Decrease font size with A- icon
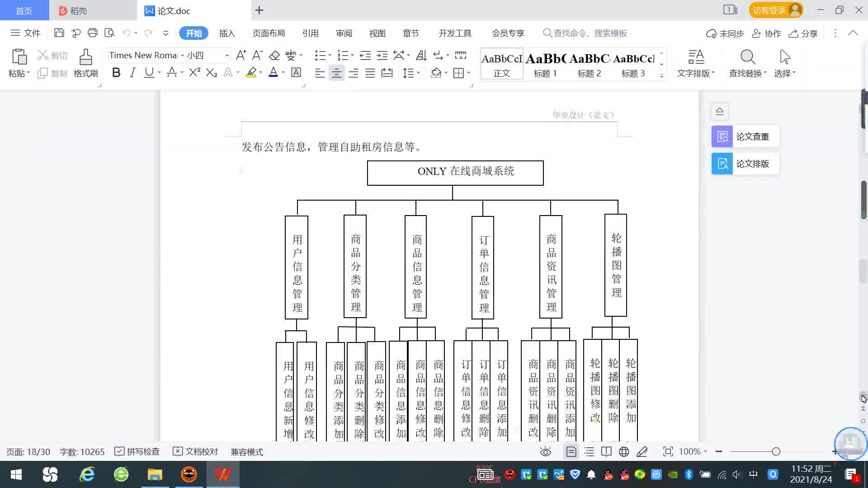Screen dimensions: 868x488 (x=258, y=55)
